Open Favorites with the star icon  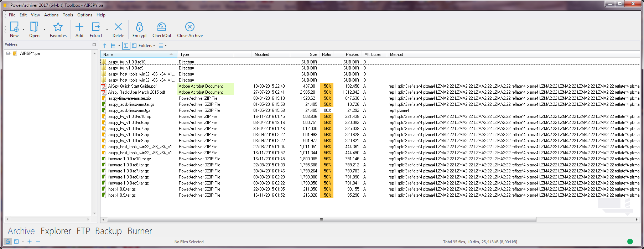[58, 27]
